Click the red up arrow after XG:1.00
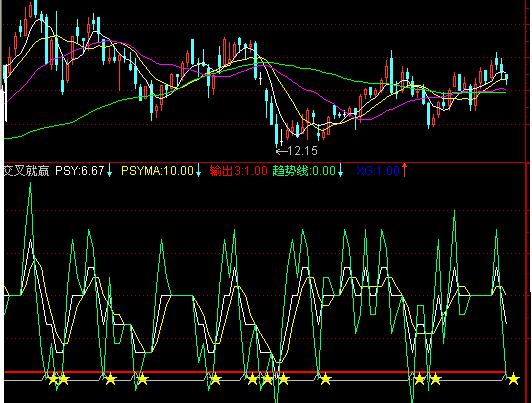Image resolution: width=532 pixels, height=403 pixels. tap(404, 170)
